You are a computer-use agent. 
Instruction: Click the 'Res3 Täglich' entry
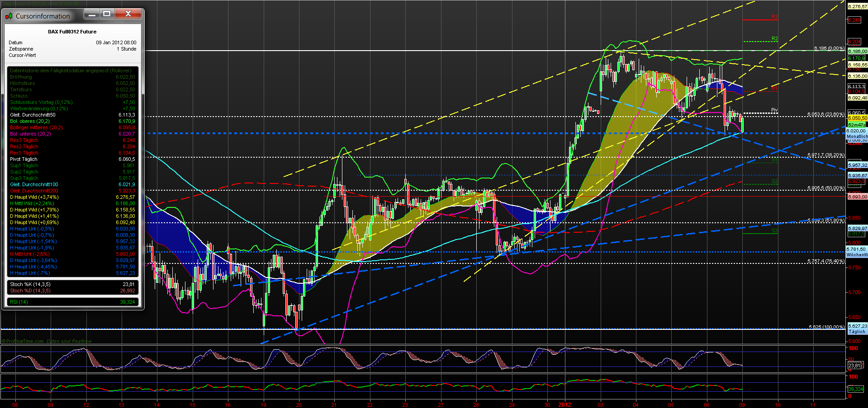(23, 140)
